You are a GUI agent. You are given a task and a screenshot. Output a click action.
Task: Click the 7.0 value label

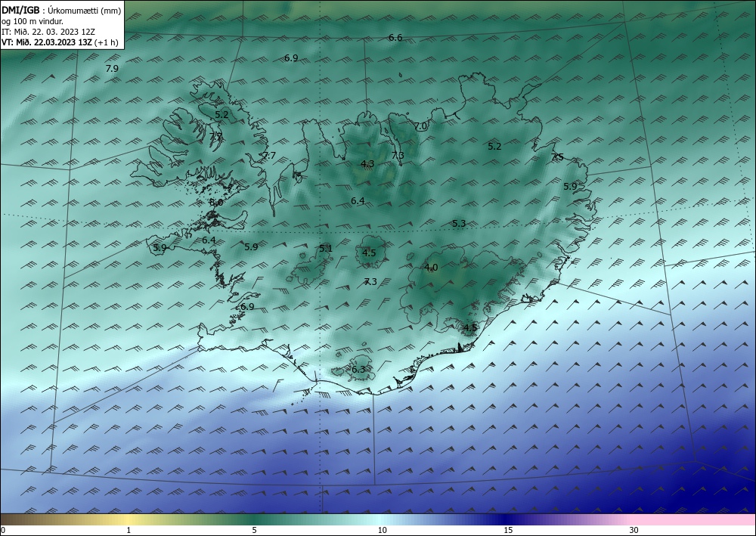click(x=420, y=126)
